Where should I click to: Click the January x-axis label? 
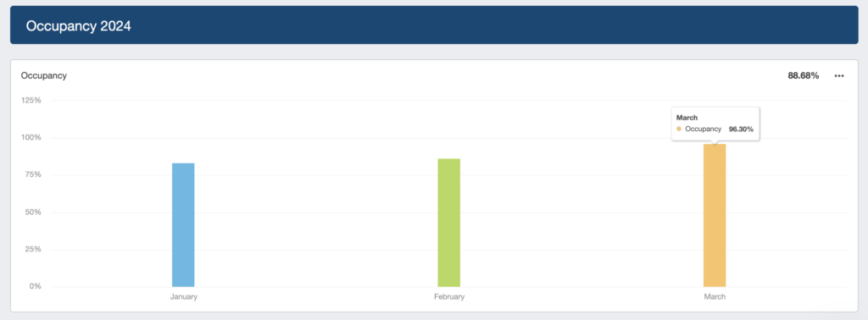[x=183, y=297]
